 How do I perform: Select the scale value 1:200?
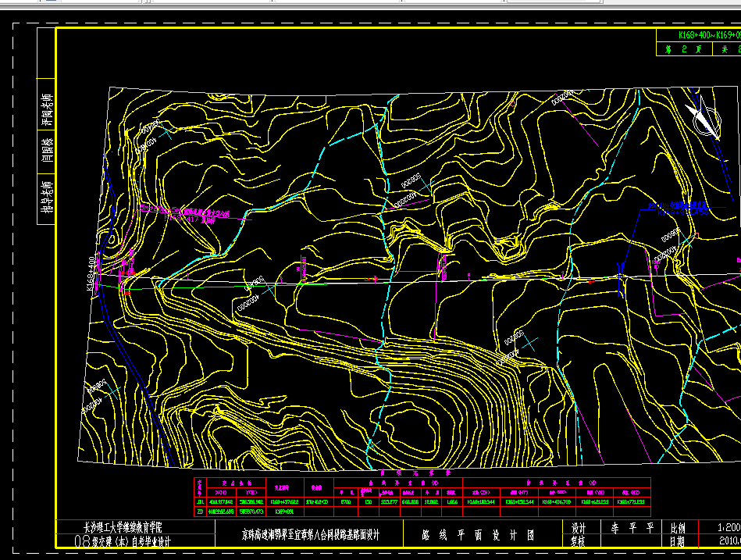click(x=729, y=527)
